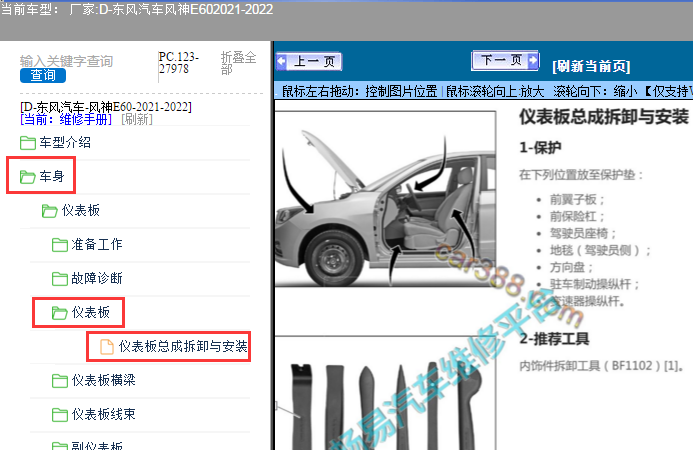Click the car protection points image
The width and height of the screenshot is (693, 450).
(x=385, y=200)
